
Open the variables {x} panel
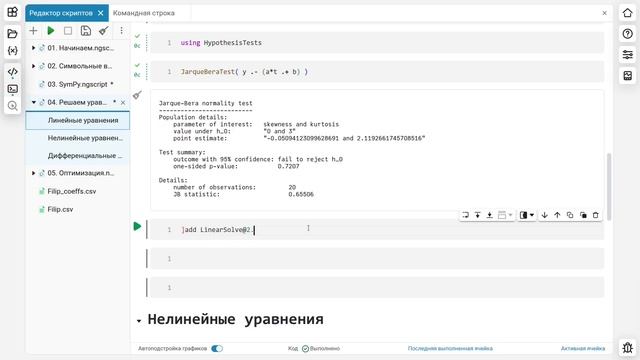(x=13, y=51)
